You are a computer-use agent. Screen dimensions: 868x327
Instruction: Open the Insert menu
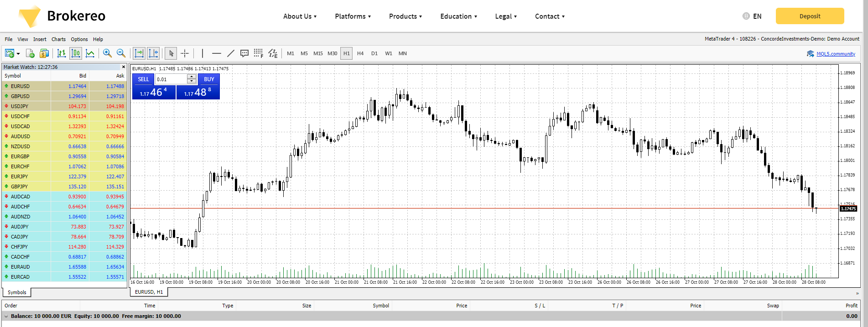pyautogui.click(x=40, y=39)
